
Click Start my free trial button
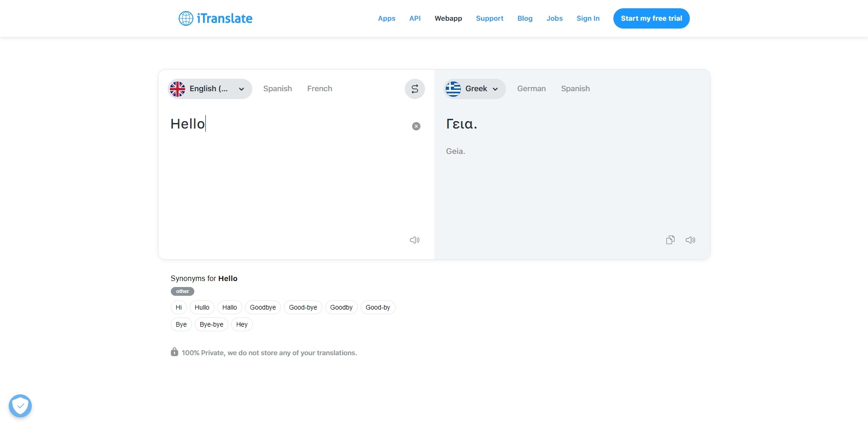point(651,18)
